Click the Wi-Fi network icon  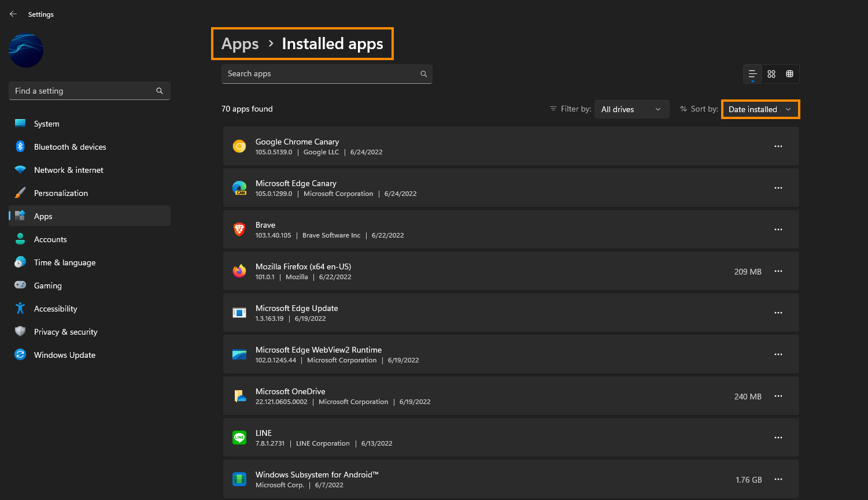coord(20,170)
